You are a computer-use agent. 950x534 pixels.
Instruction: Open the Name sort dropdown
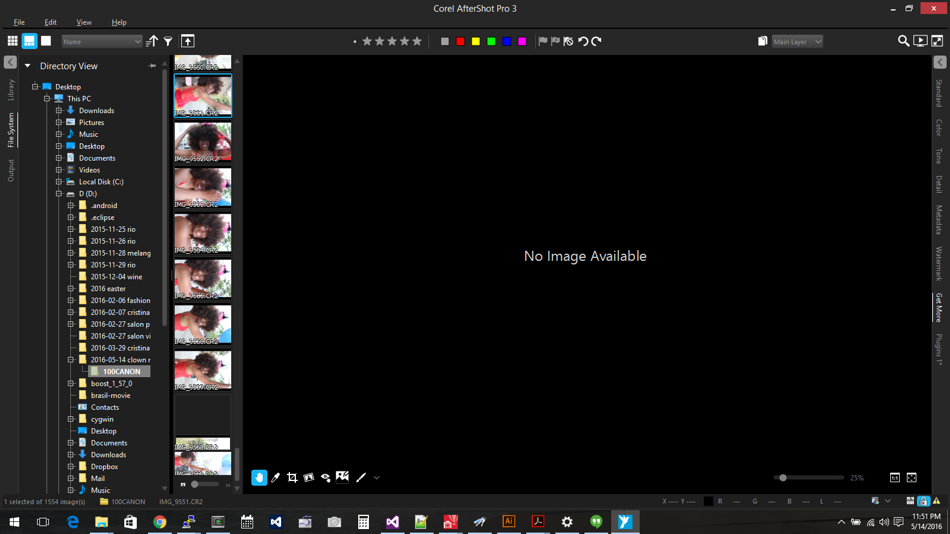coord(102,41)
